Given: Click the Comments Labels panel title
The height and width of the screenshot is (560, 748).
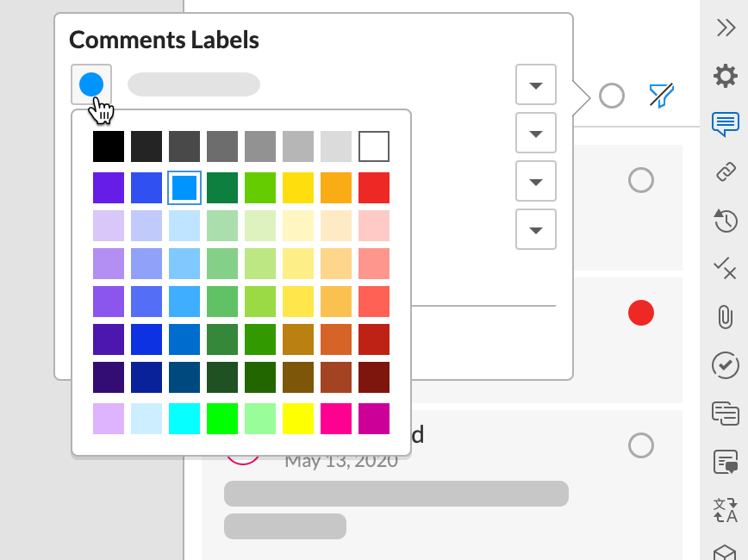Looking at the screenshot, I should (164, 40).
